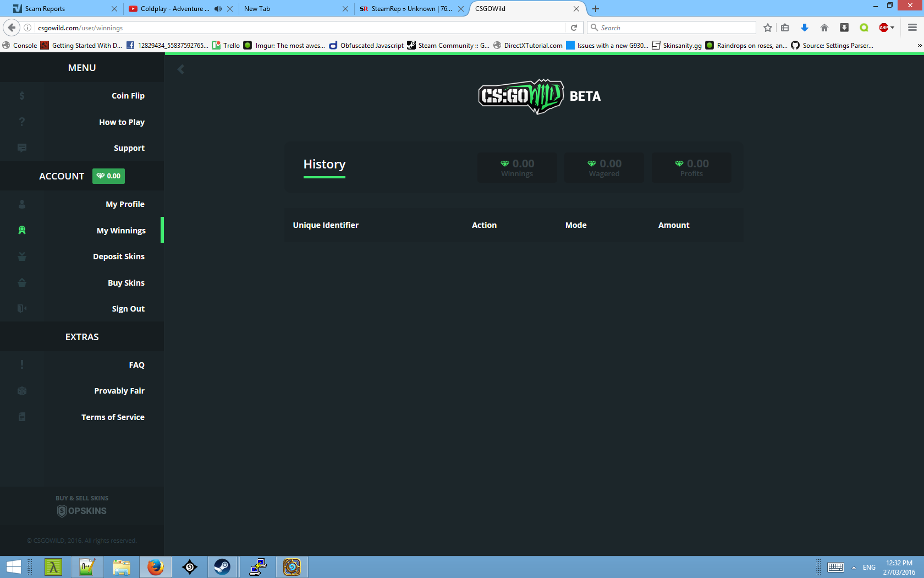The image size is (924, 578).
Task: Click the Sign Out icon
Action: pyautogui.click(x=22, y=309)
